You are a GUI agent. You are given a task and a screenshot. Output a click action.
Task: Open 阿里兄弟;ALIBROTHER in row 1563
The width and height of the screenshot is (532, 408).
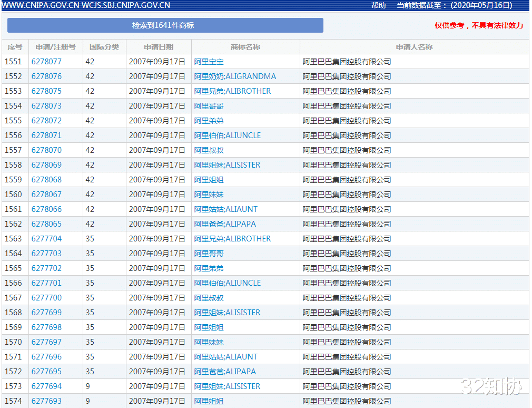coord(232,239)
